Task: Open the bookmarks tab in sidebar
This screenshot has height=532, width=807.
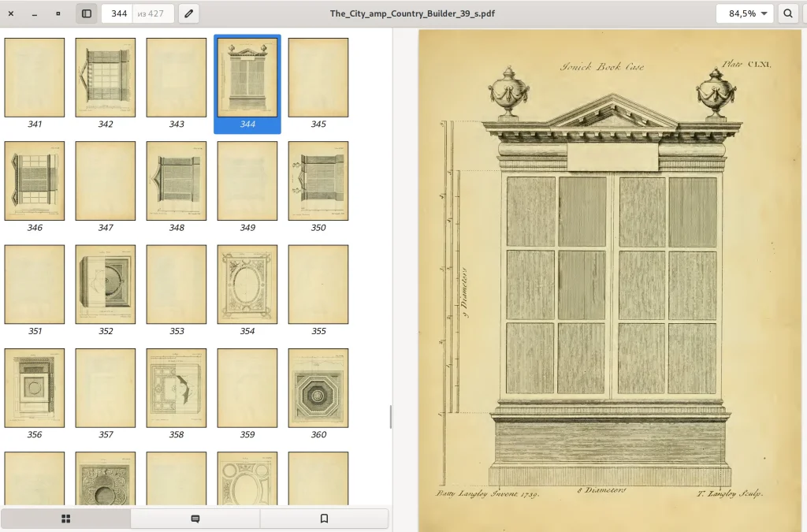Action: coord(324,519)
